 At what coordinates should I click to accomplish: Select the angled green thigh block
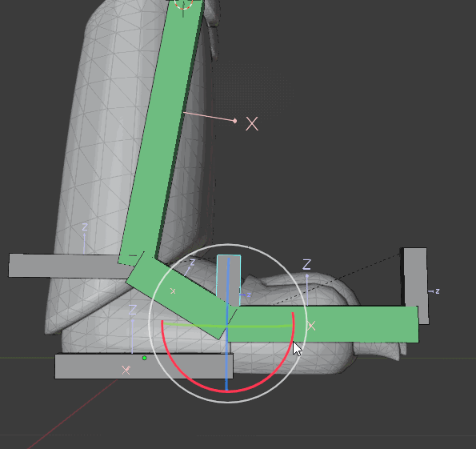coord(179,295)
